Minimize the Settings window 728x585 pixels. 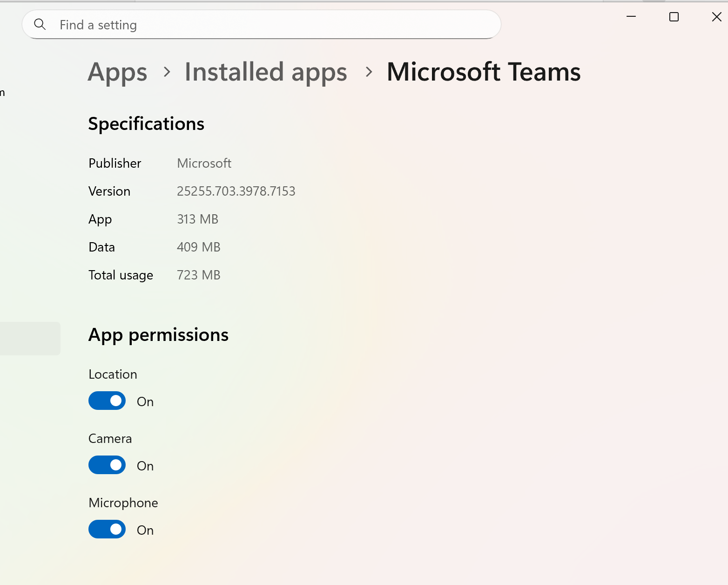(x=631, y=17)
